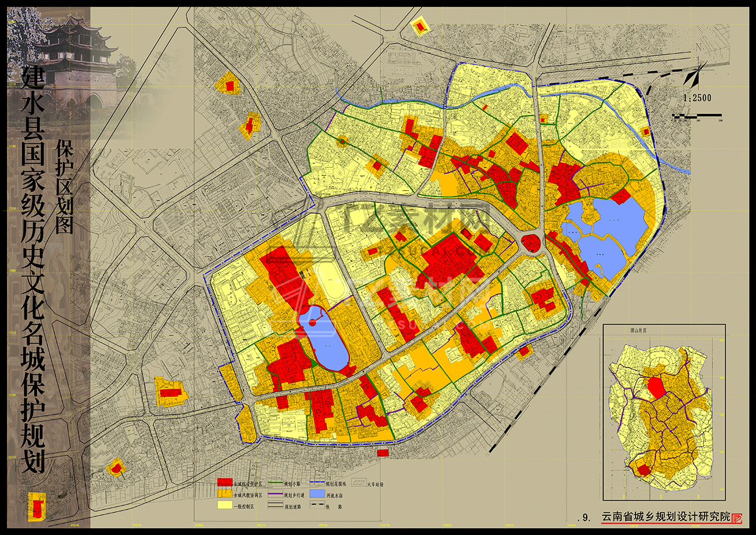
Task: Click the hatched train station legend symbol
Action: (359, 483)
